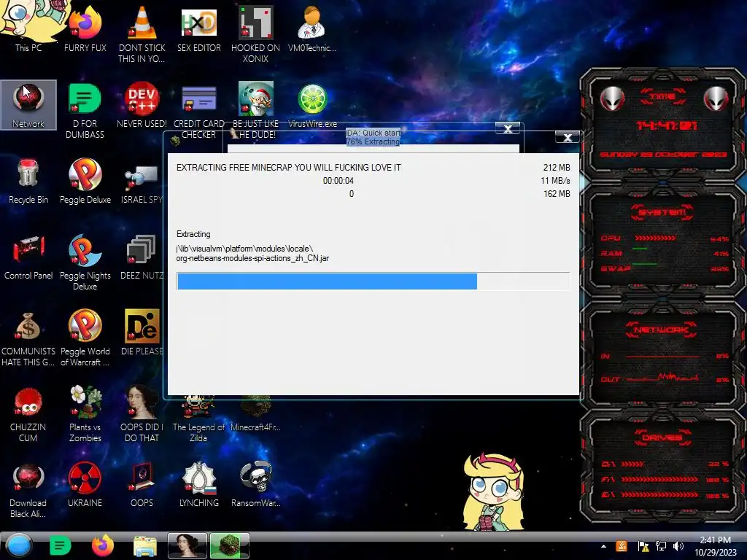Image resolution: width=747 pixels, height=560 pixels.
Task: Open the LYNCHING shortcut
Action: tap(199, 484)
